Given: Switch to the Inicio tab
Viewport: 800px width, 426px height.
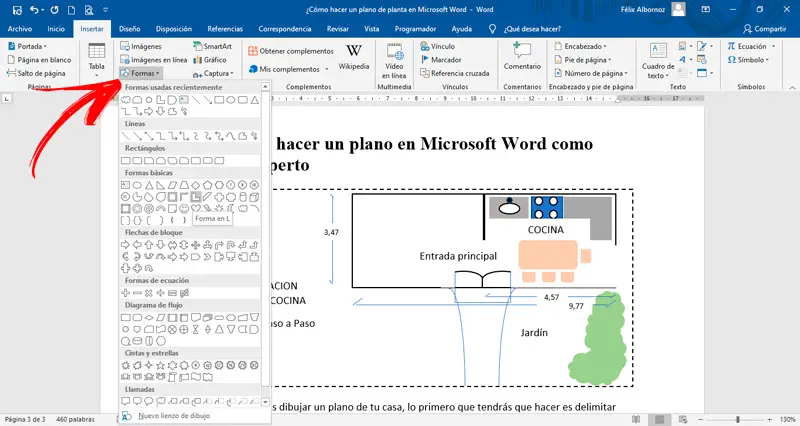Looking at the screenshot, I should point(56,29).
